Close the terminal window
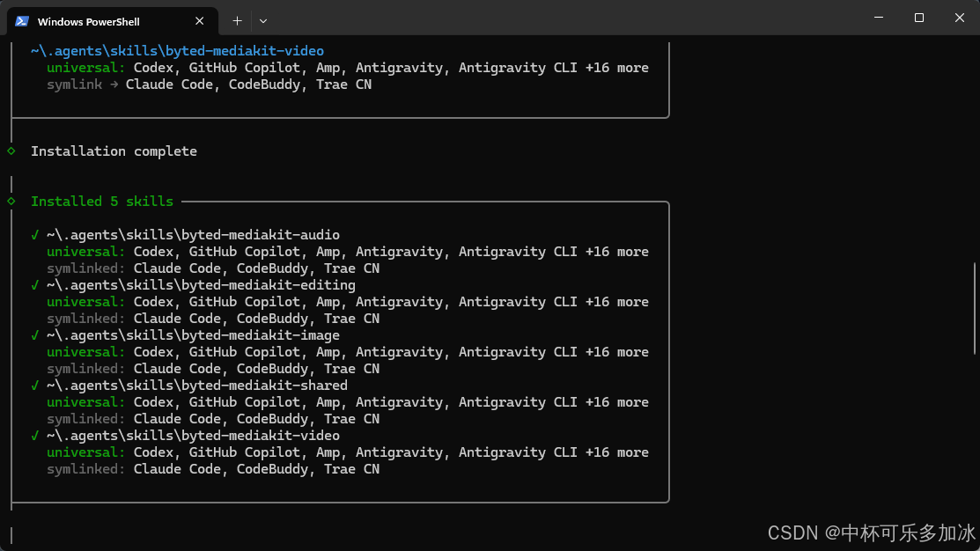The image size is (980, 551). (x=960, y=18)
